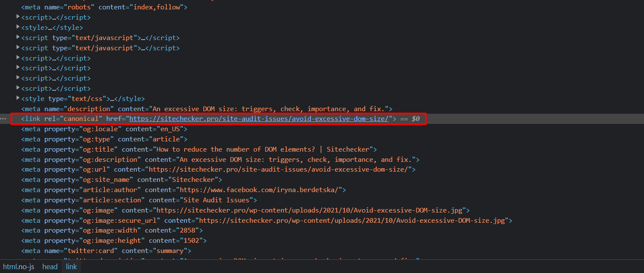
Task: Select the meta name="description" node
Action: (x=207, y=109)
